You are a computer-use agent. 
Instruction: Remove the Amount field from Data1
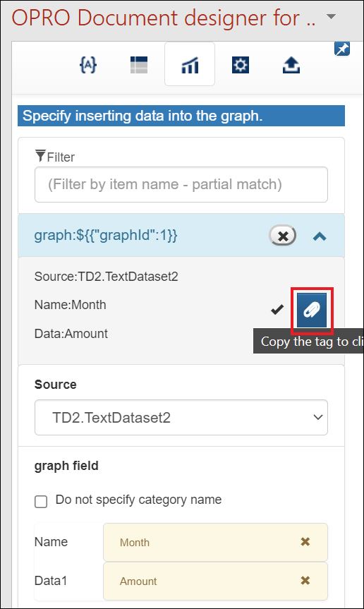pos(305,580)
